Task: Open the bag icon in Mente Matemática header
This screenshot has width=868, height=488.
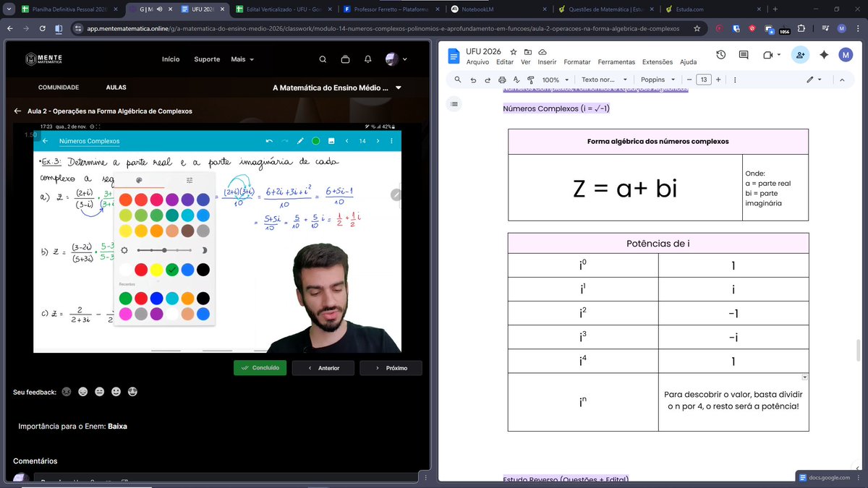Action: [x=346, y=59]
